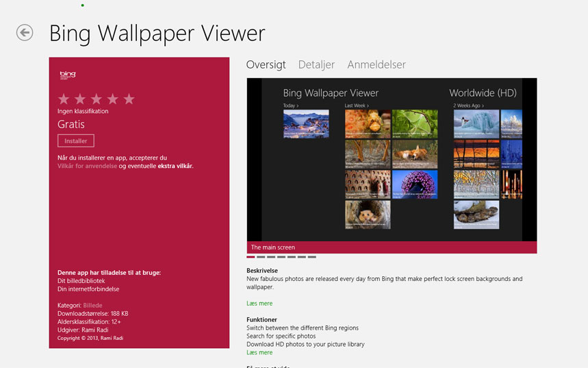Screen dimensions: 588x368
Task: Open the Anmeldelser tab
Action: pyautogui.click(x=376, y=64)
